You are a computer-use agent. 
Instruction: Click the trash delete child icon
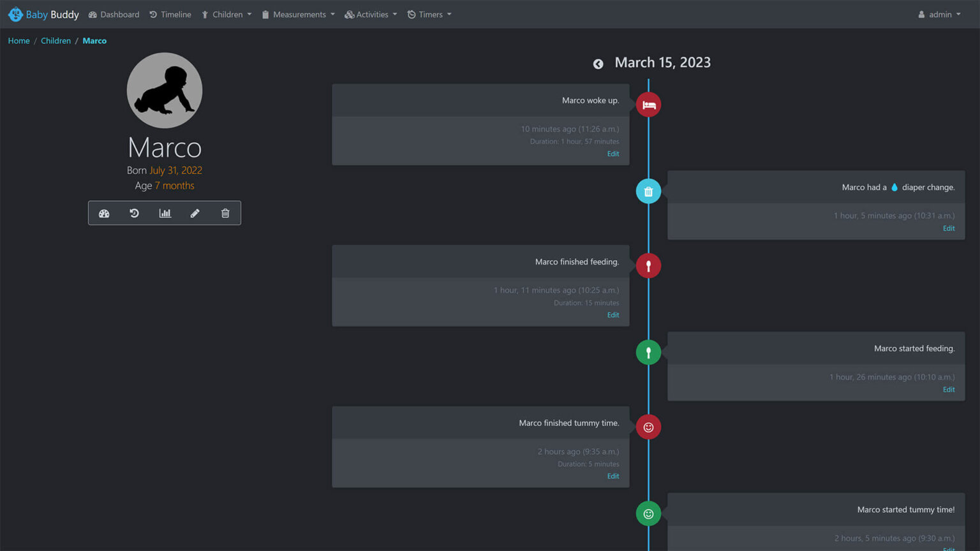point(225,213)
